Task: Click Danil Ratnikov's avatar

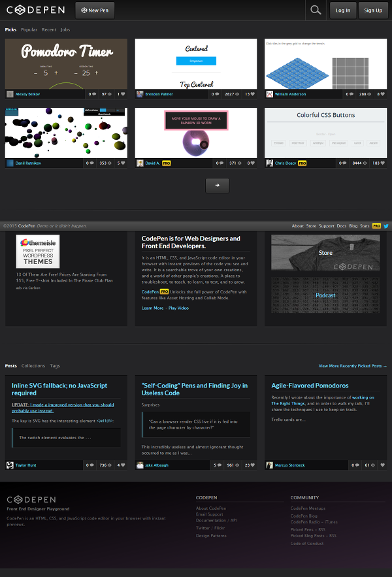Action: click(x=10, y=163)
